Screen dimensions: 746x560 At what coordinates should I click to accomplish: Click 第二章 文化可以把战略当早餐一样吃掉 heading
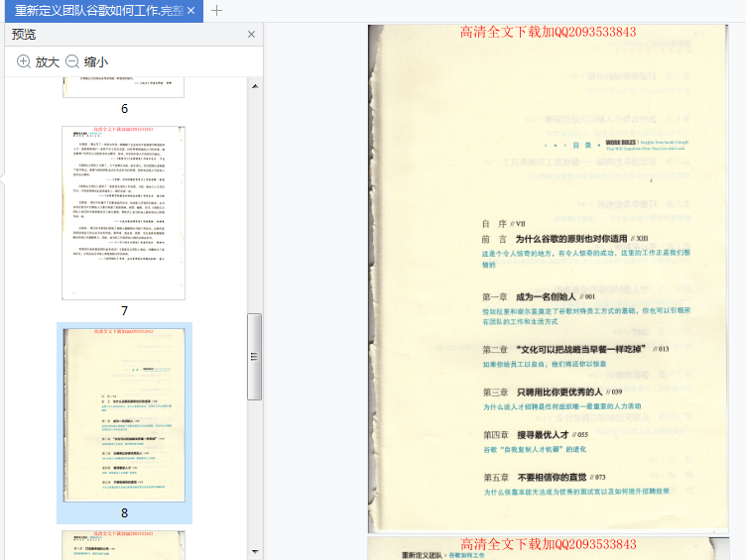(575, 350)
